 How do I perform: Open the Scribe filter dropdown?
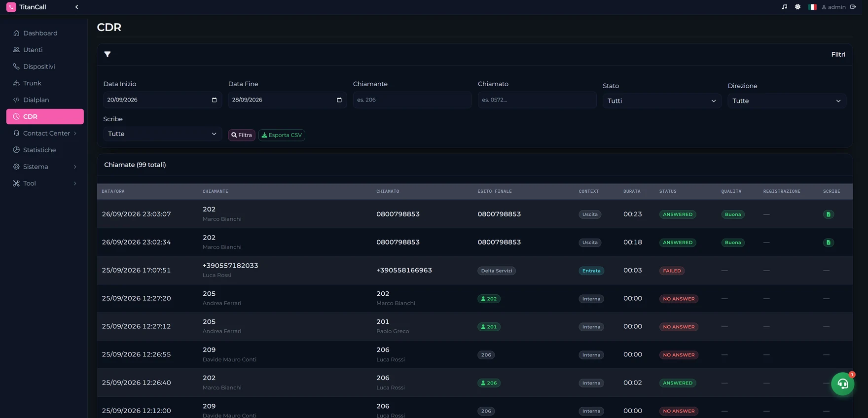point(162,134)
